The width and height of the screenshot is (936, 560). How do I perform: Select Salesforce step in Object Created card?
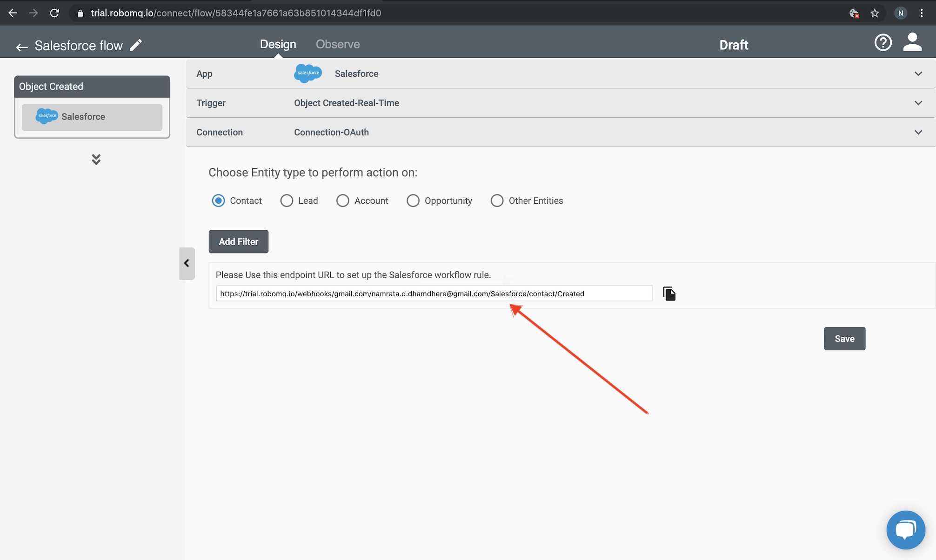pyautogui.click(x=92, y=117)
